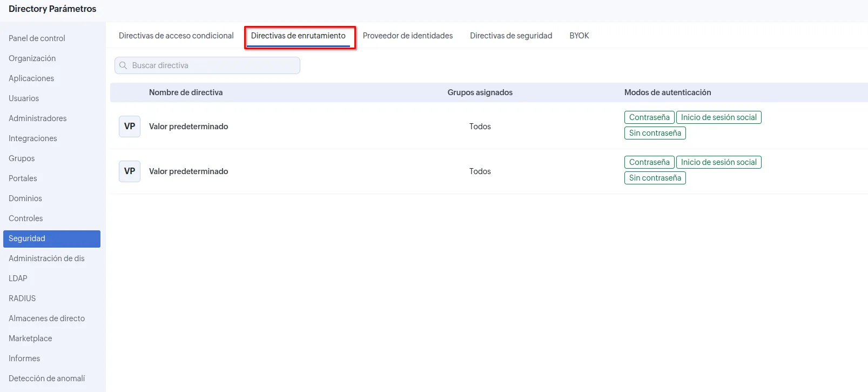Open Marketplace from the sidebar
Screen dimensions: 868x392
(30, 338)
